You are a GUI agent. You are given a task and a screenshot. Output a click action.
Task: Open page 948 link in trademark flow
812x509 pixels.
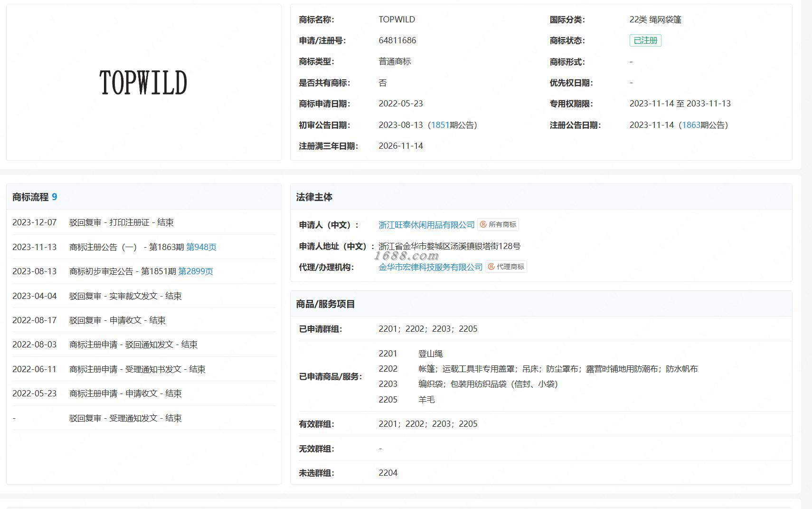[x=201, y=247]
